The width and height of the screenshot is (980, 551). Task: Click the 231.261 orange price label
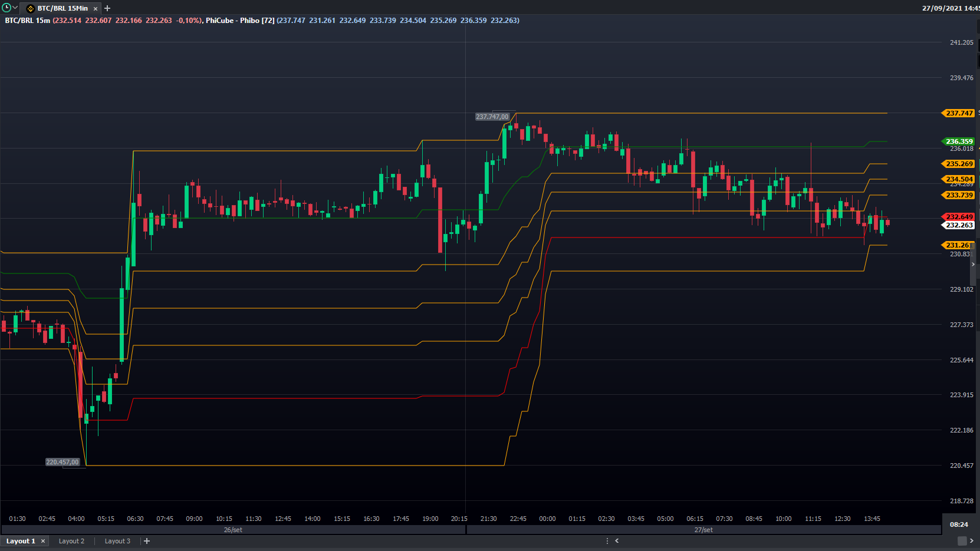[958, 245]
